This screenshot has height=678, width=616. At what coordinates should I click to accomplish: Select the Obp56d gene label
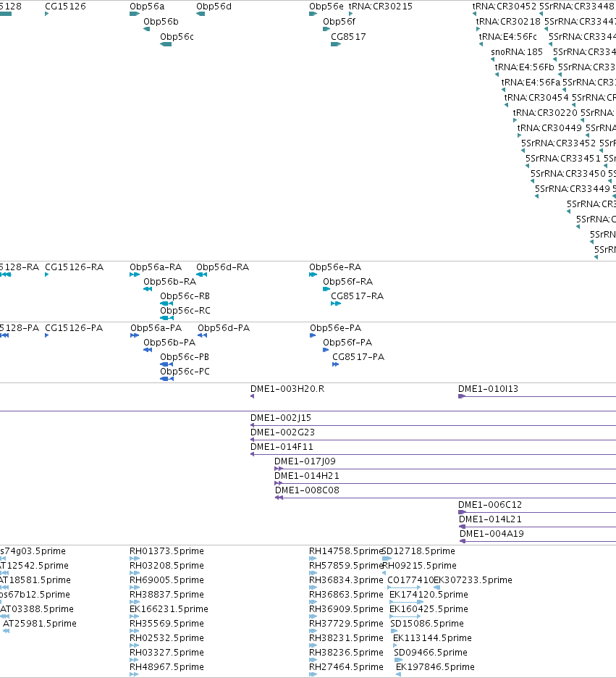click(x=214, y=7)
